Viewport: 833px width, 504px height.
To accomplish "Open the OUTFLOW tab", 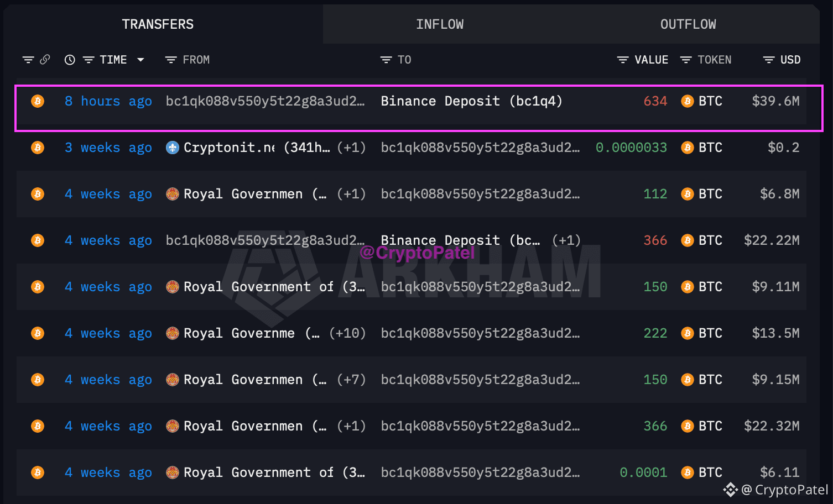I will tap(688, 24).
